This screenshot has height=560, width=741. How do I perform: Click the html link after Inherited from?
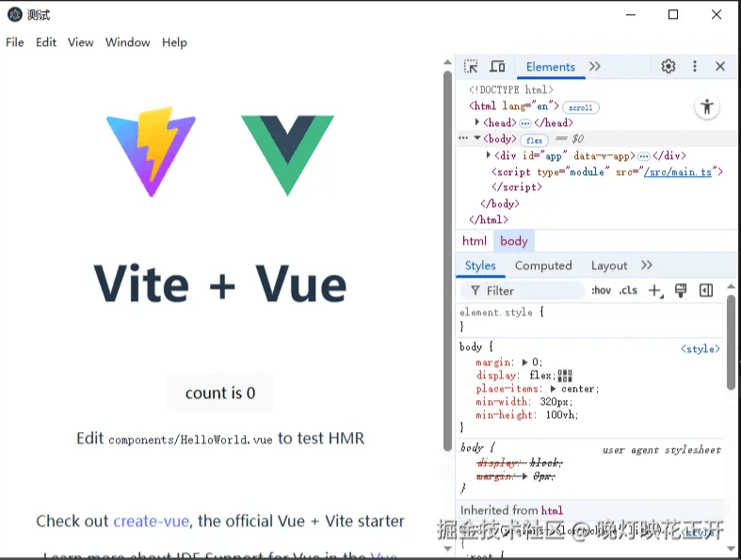click(552, 510)
